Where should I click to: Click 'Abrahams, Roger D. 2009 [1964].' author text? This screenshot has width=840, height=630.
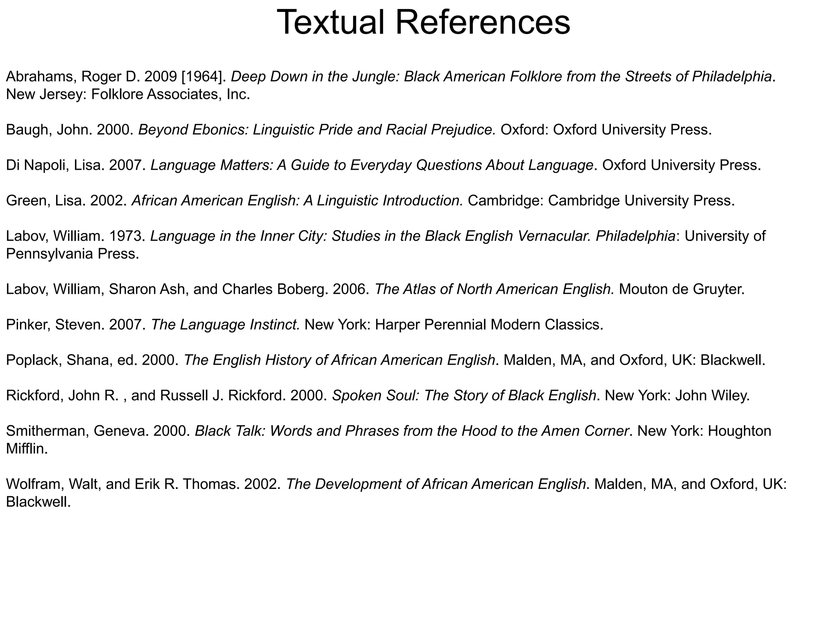point(116,77)
